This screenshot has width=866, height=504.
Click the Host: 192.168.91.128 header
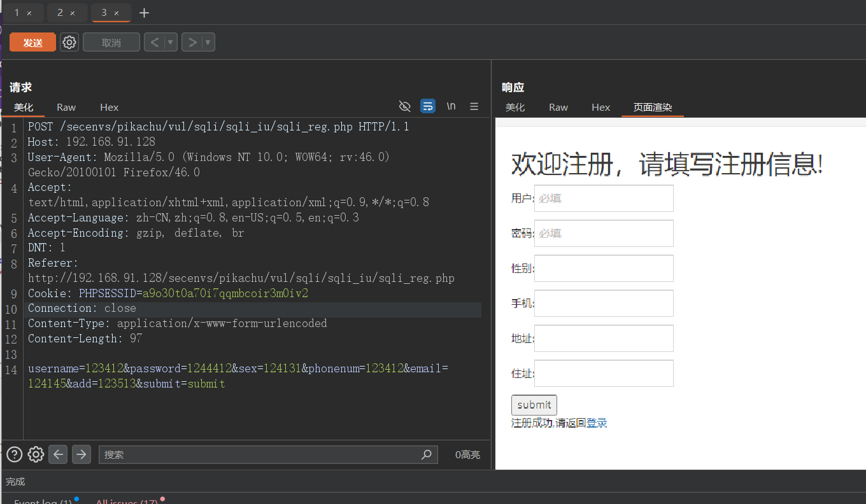(x=92, y=142)
